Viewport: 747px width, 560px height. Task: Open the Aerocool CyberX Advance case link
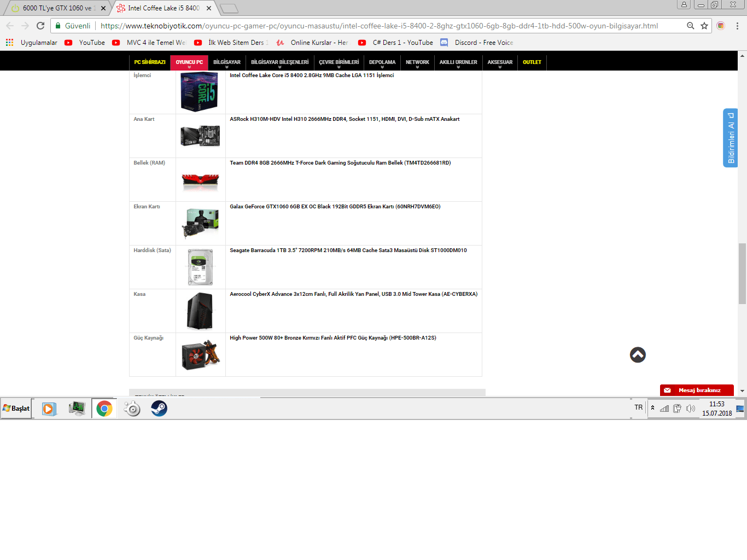pos(353,294)
